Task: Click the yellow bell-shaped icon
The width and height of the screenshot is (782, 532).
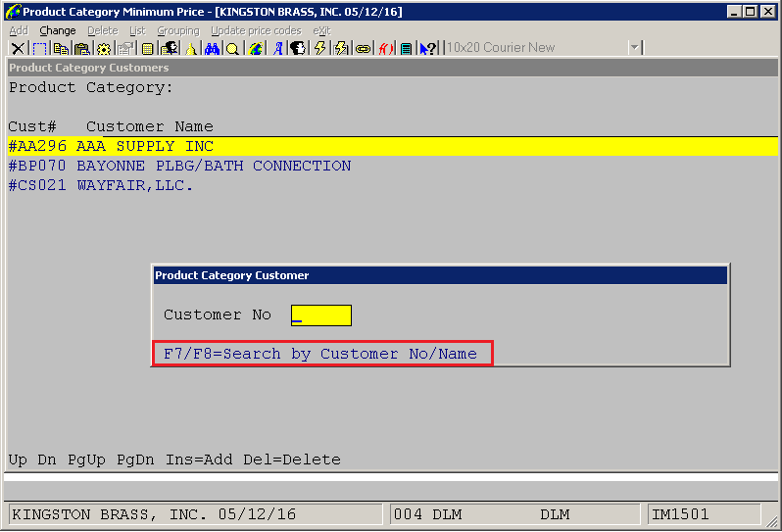Action: pyautogui.click(x=191, y=48)
